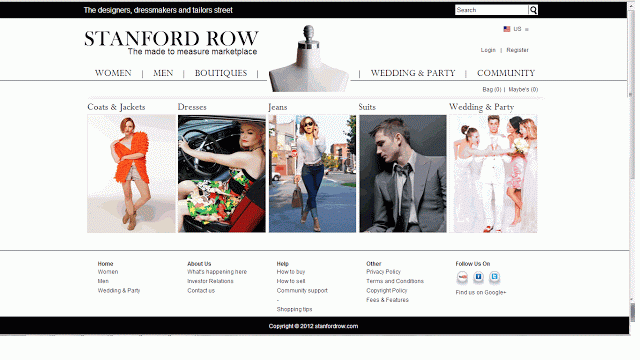Click Find us on Google+ link

(x=481, y=293)
